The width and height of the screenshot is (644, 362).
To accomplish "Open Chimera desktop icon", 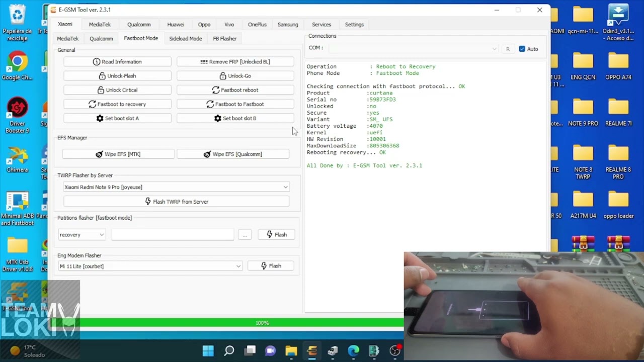I will click(x=17, y=158).
